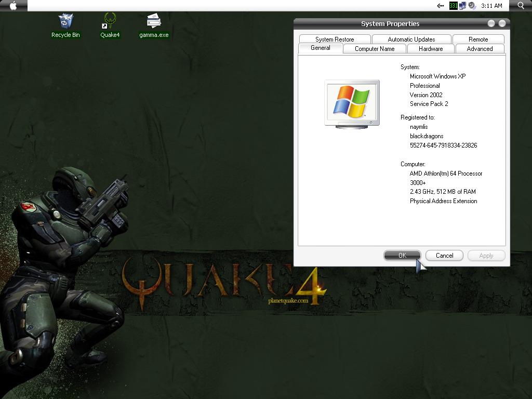Switch to the System Restore tab

tap(335, 39)
